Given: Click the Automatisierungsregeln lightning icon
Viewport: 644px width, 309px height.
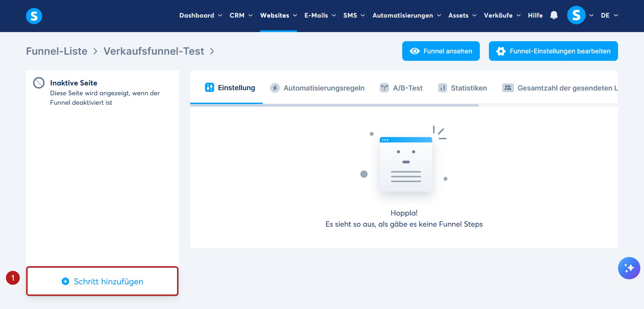Looking at the screenshot, I should (x=275, y=88).
